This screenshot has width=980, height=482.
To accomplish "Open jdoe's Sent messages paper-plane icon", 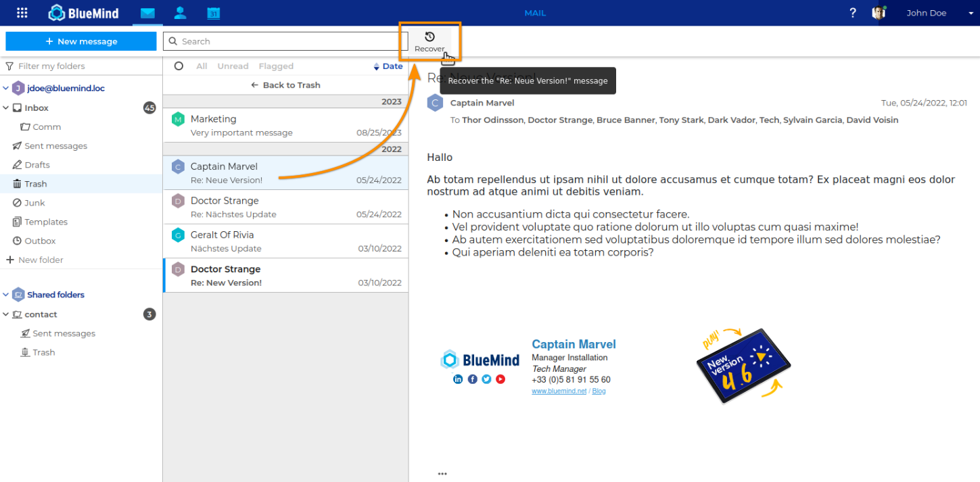I will (18, 146).
